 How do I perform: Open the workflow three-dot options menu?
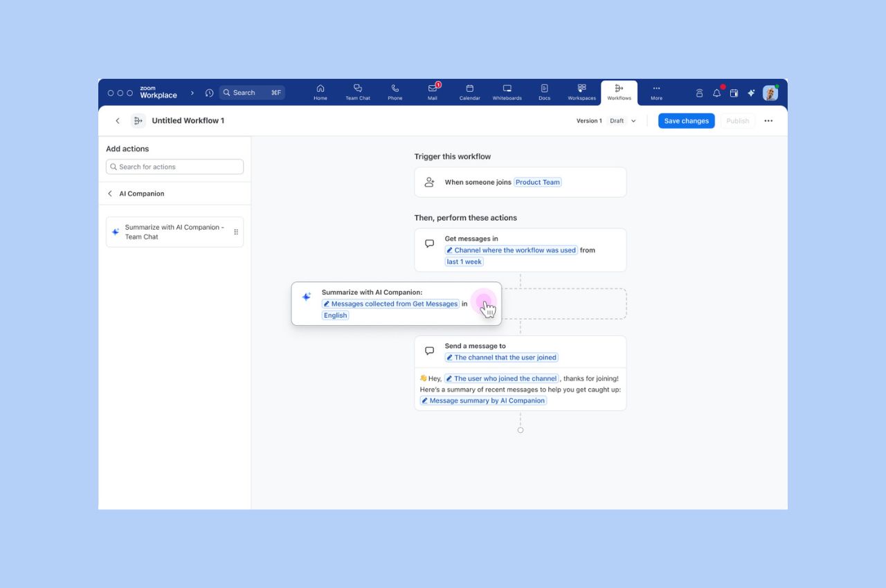(768, 121)
